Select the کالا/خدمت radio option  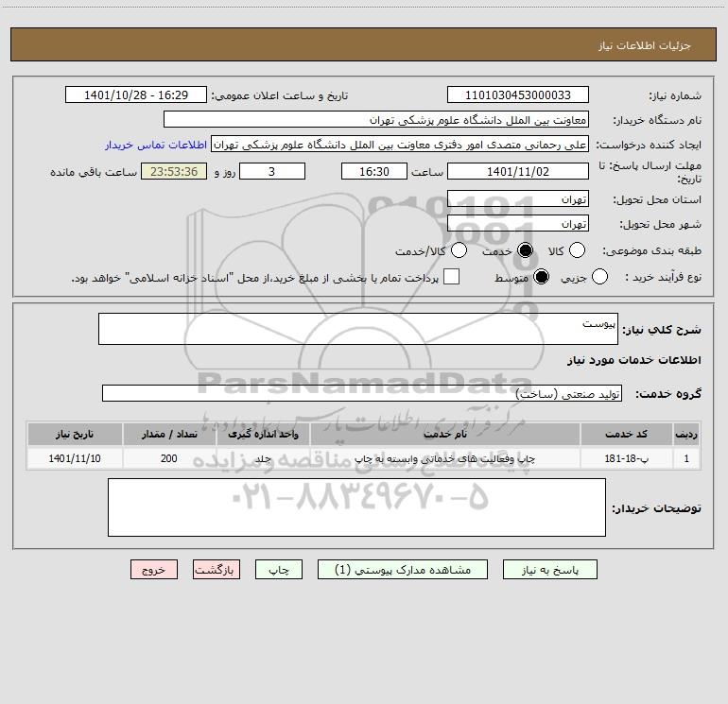(459, 250)
